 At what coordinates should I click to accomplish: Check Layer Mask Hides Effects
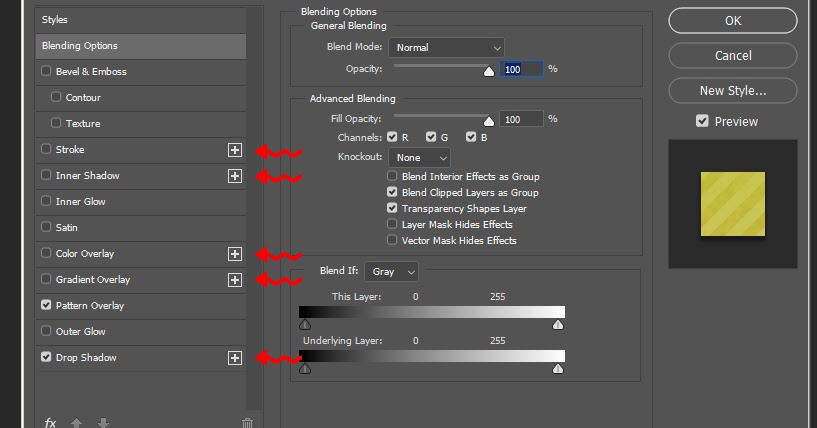[x=392, y=224]
